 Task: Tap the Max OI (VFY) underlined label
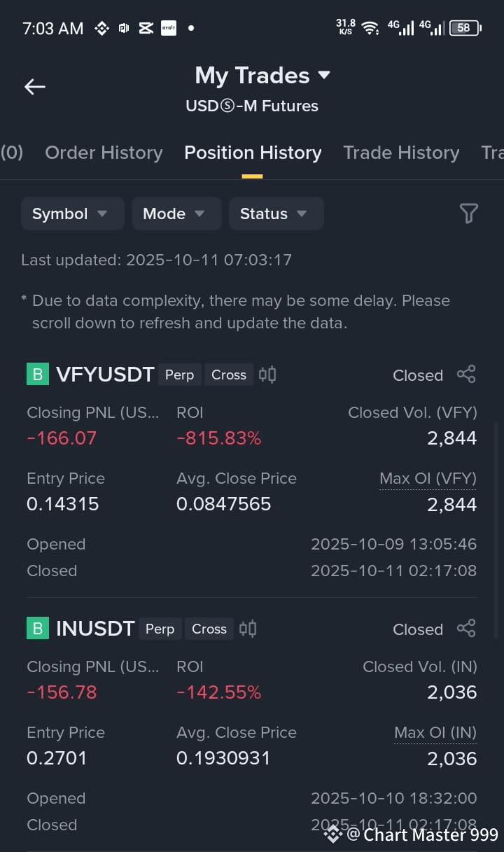point(428,479)
